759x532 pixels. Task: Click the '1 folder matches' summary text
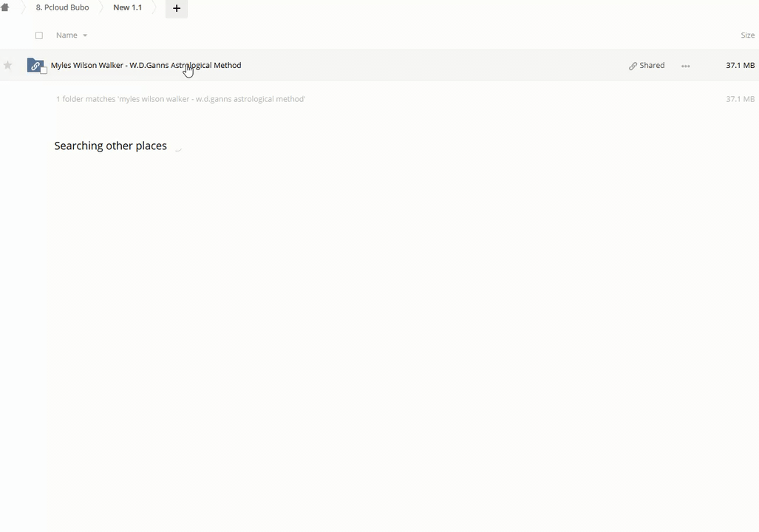point(180,99)
